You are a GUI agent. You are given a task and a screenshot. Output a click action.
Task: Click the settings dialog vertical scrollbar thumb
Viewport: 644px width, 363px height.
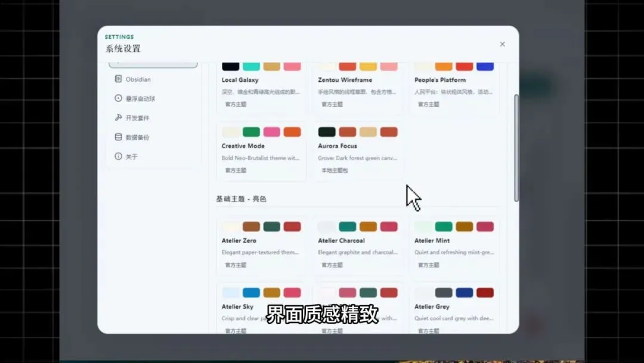coord(516,148)
